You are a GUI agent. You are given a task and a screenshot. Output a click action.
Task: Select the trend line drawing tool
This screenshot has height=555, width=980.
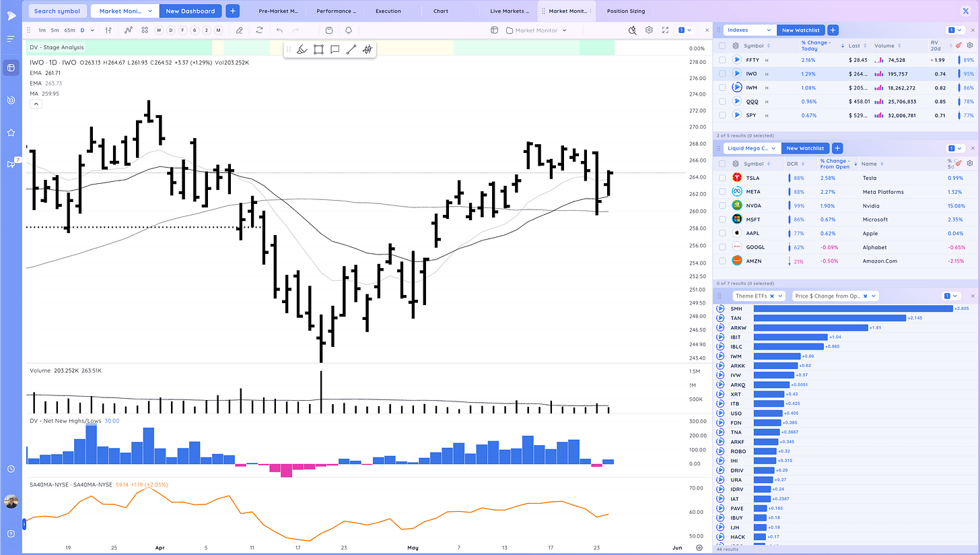[351, 49]
